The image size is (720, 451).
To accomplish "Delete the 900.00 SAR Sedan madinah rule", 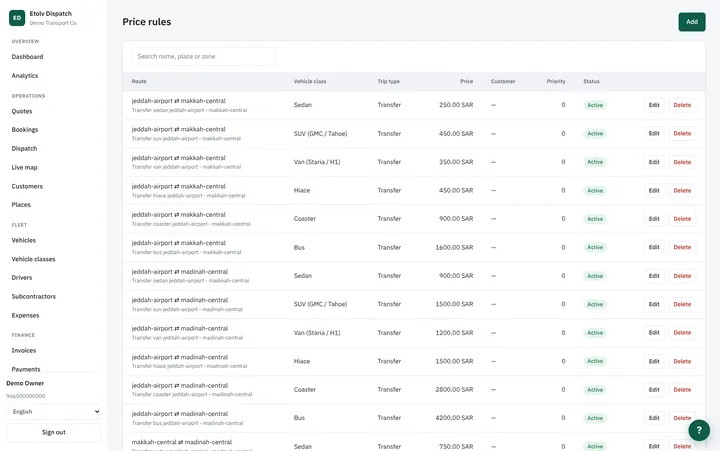I will point(682,276).
